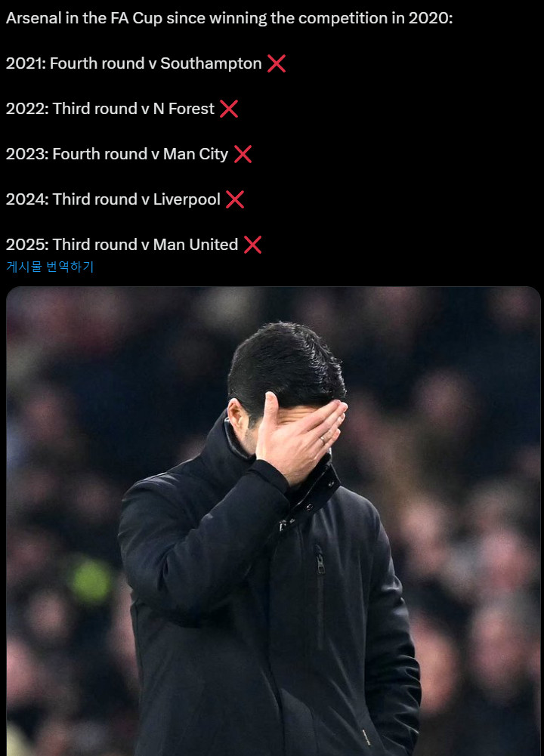Click red X emoji after N Forest

click(x=229, y=109)
